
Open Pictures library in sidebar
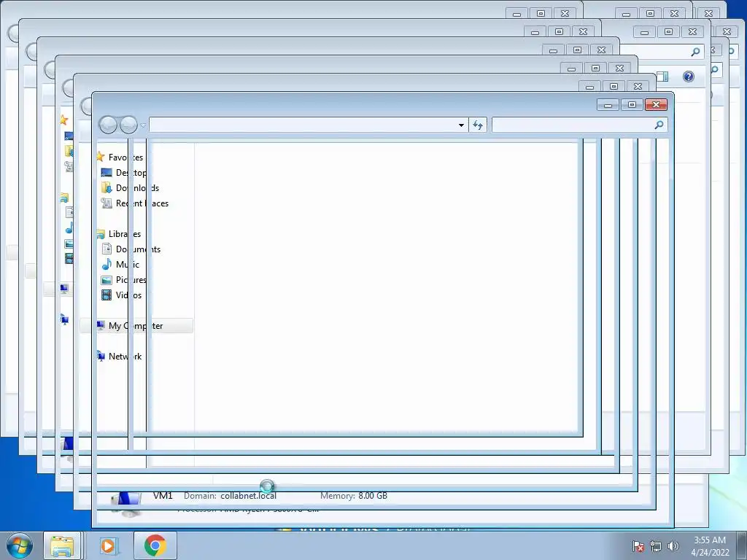click(131, 279)
